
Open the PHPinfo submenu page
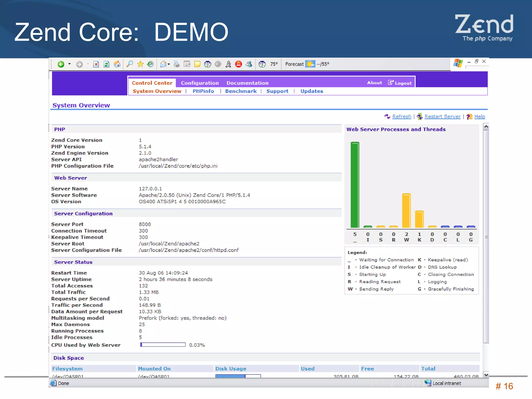(x=203, y=91)
